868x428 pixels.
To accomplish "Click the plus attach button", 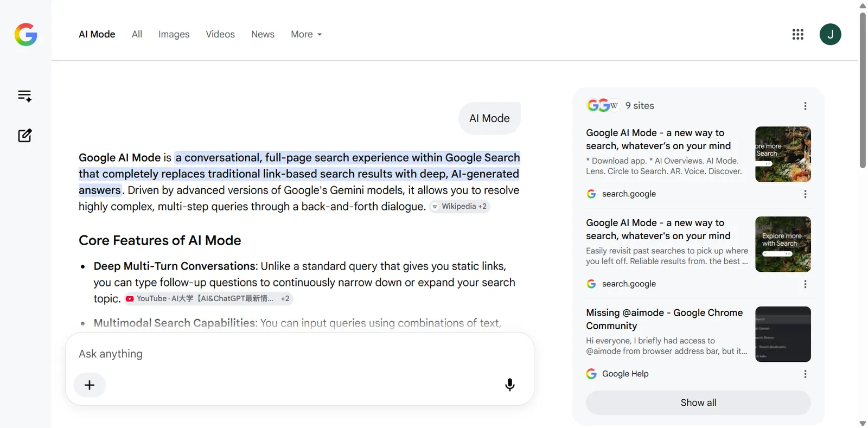I will click(90, 385).
